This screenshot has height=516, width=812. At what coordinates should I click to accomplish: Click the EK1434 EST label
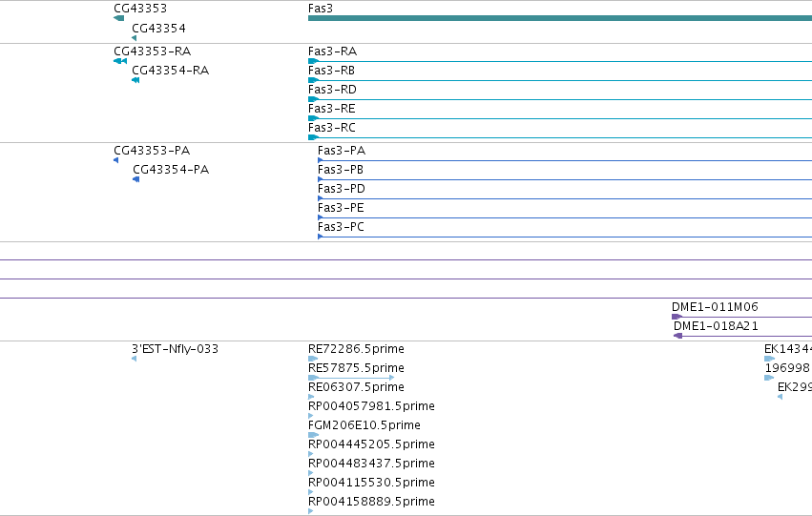(788, 349)
